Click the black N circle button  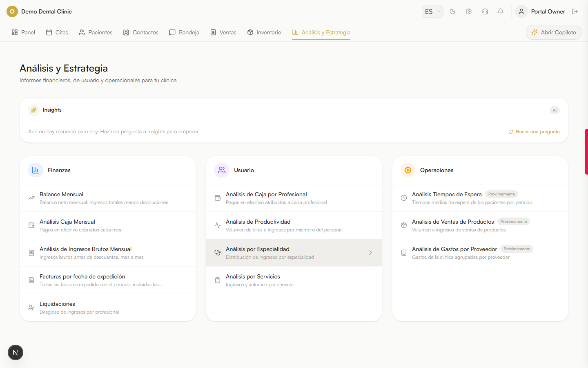(16, 352)
